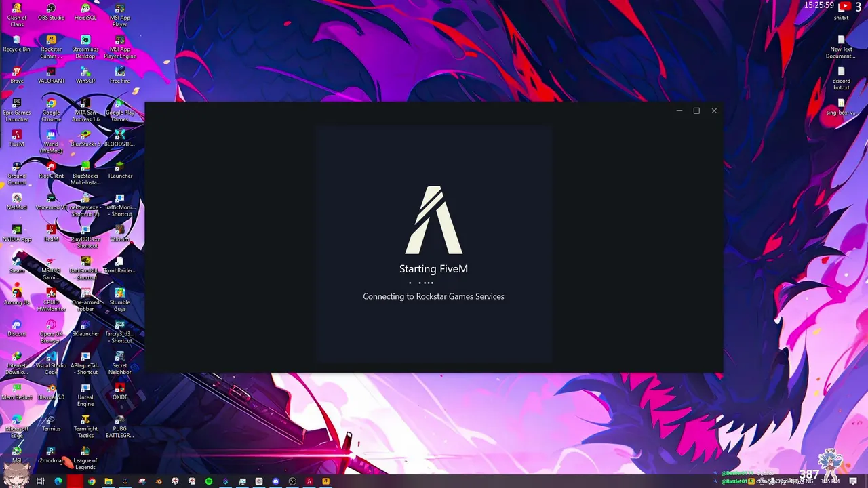The width and height of the screenshot is (868, 488).
Task: Select the sni.txt file on desktop
Action: (842, 13)
